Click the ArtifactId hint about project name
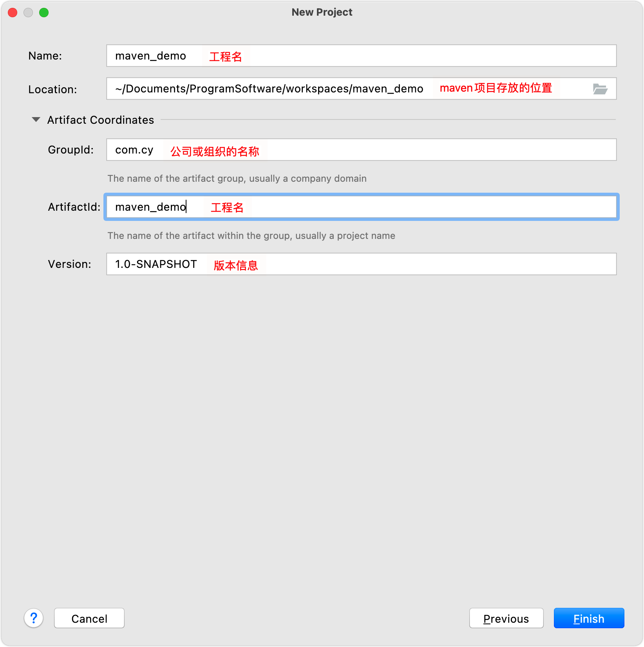644x647 pixels. 251,236
